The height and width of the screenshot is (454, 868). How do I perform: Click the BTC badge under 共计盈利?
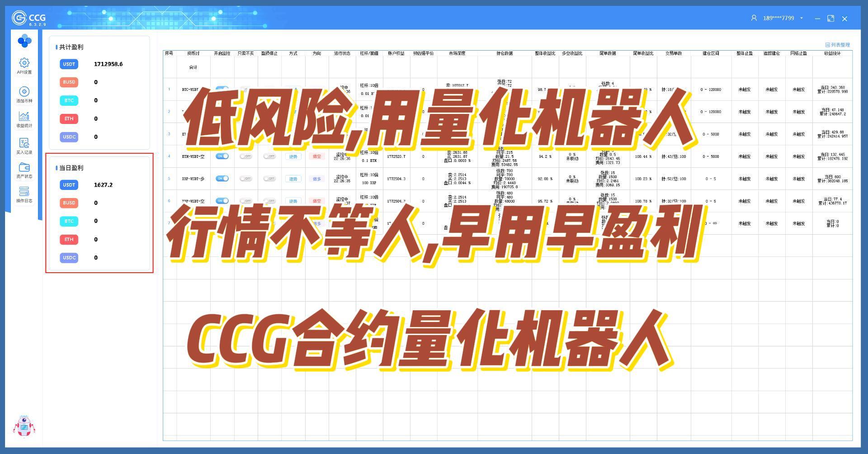[69, 100]
